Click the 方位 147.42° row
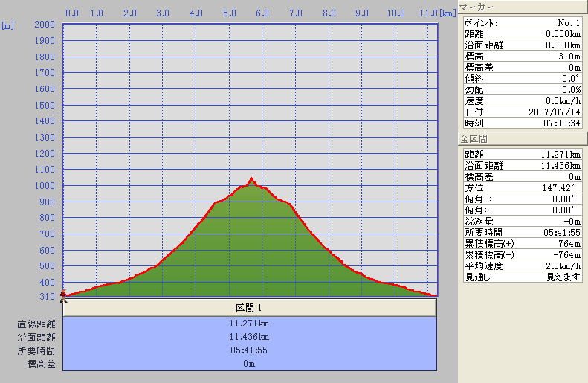Image resolution: width=588 pixels, height=383 pixels. (523, 188)
